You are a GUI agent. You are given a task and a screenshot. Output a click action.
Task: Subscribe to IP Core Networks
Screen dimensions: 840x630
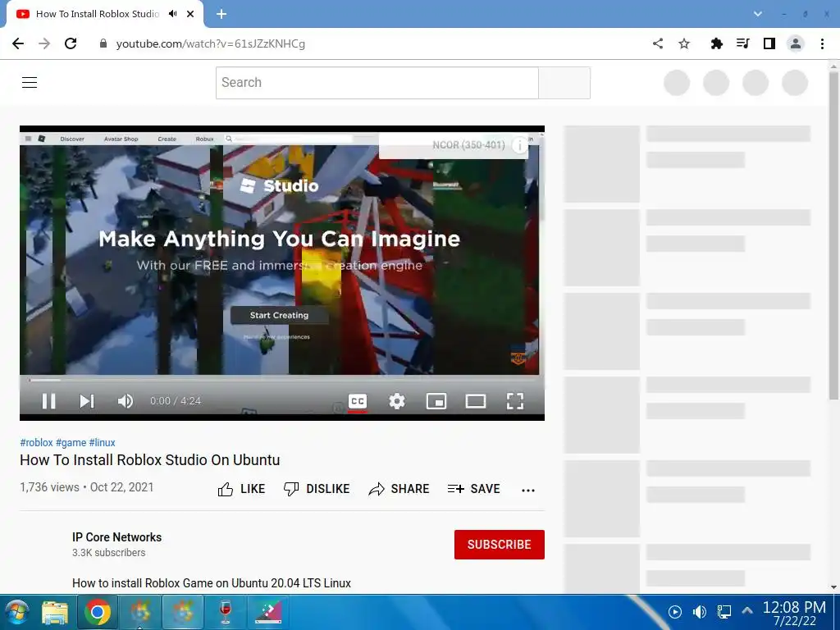pyautogui.click(x=500, y=545)
